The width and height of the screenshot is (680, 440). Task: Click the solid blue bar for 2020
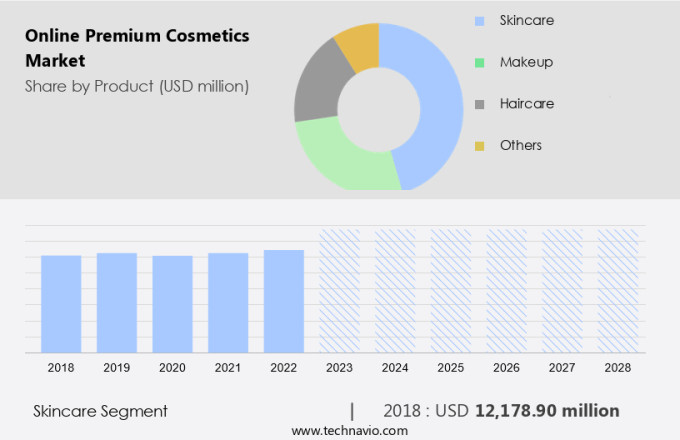coord(173,304)
